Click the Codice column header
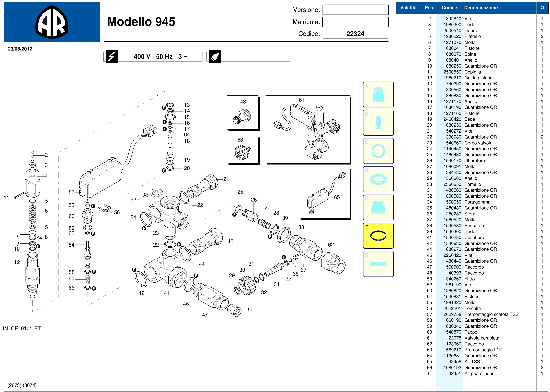Image resolution: width=550 pixels, height=392 pixels. (449, 8)
